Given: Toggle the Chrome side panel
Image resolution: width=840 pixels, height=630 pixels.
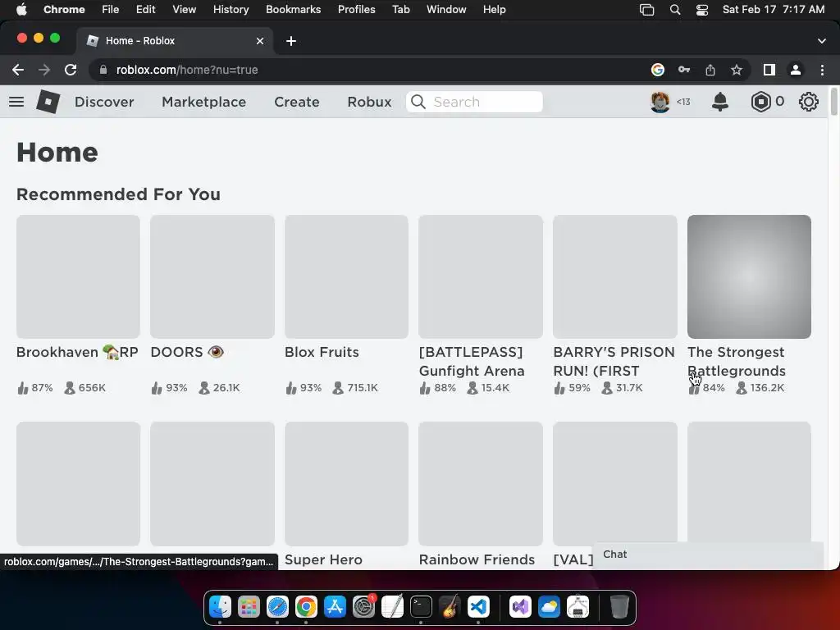Looking at the screenshot, I should (x=769, y=70).
